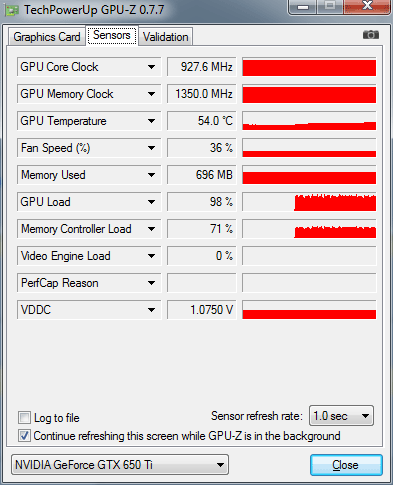Click the VDDC voltage value field

pyautogui.click(x=202, y=310)
